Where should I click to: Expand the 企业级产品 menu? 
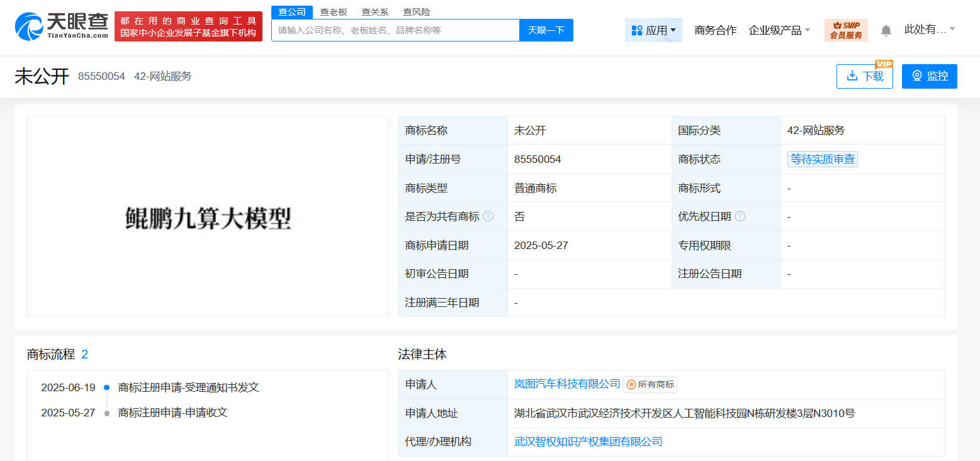pos(779,30)
